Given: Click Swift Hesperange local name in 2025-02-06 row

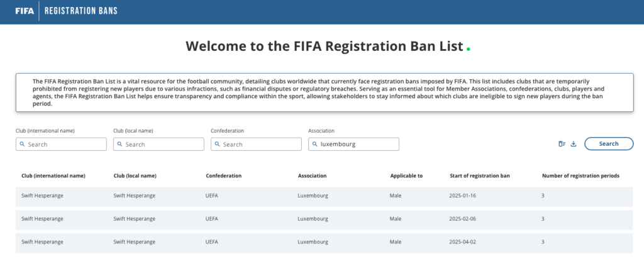Looking at the screenshot, I should click(135, 219).
